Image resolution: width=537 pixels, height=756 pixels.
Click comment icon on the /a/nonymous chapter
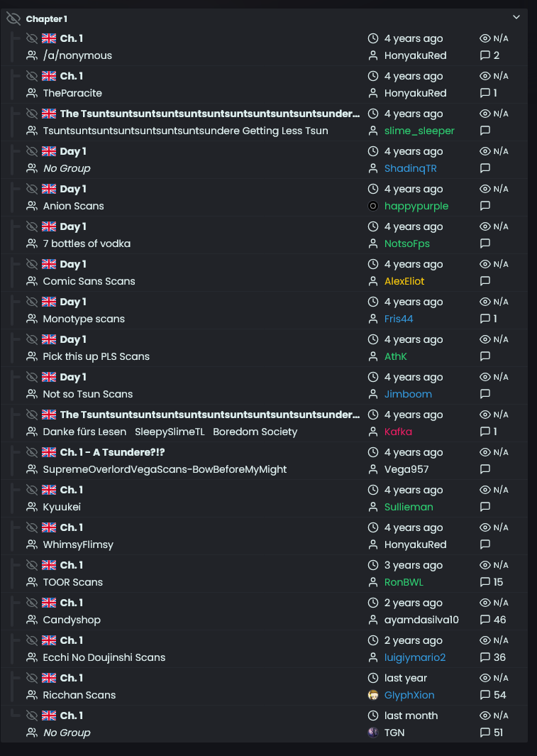[x=485, y=55]
